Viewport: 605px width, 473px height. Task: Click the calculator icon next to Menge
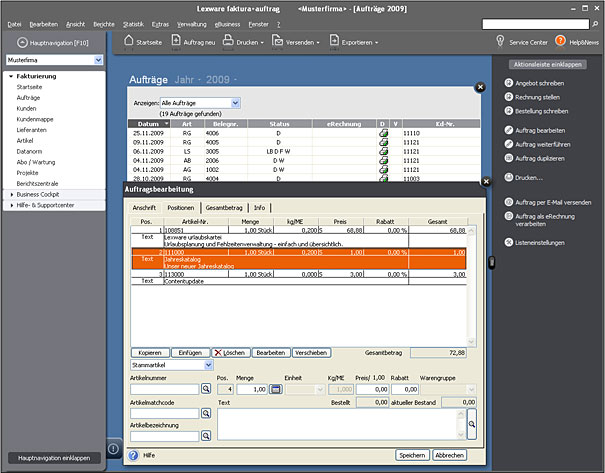(273, 389)
